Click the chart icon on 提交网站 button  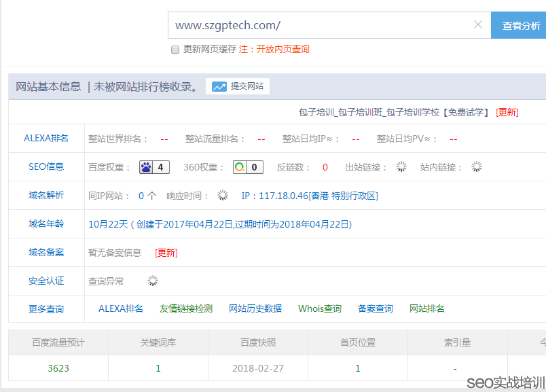219,86
